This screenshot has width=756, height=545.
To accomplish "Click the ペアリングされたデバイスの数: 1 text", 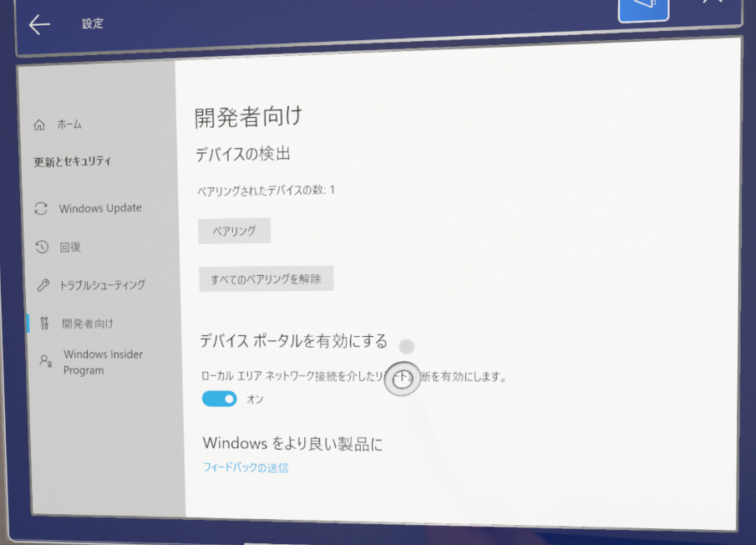I will coord(266,191).
